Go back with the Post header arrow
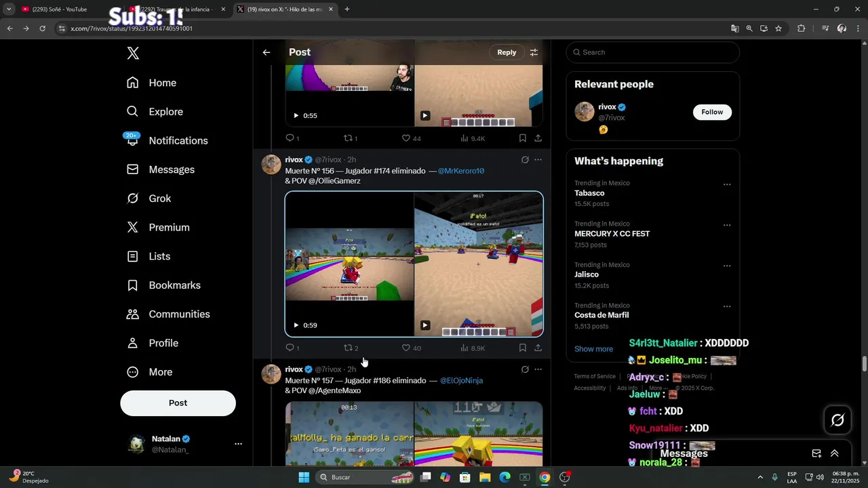 coord(267,52)
